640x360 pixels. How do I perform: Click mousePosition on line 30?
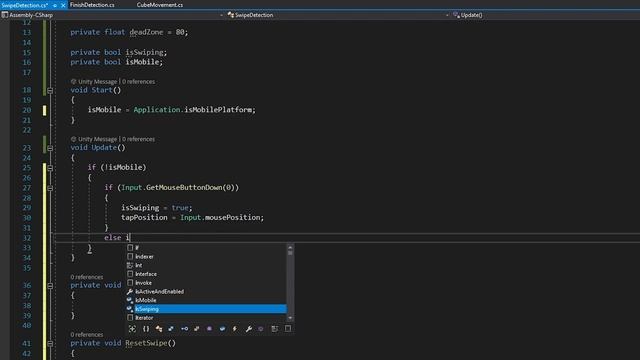pyautogui.click(x=232, y=218)
